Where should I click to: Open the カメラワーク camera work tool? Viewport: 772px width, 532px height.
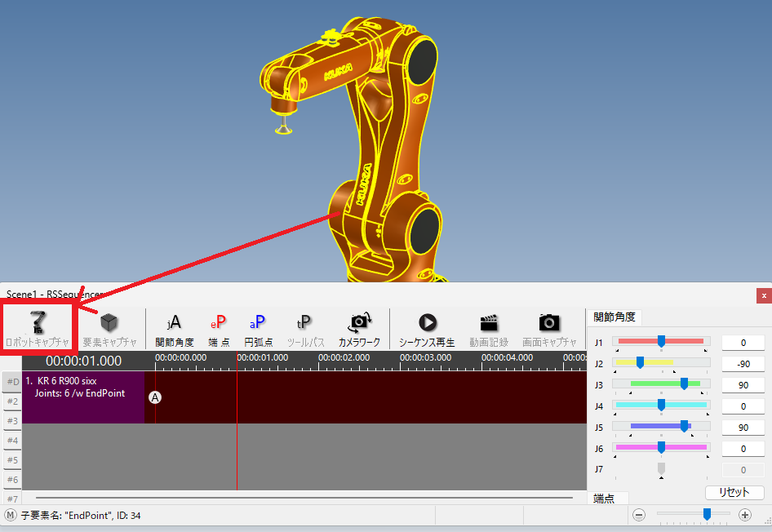(x=359, y=330)
